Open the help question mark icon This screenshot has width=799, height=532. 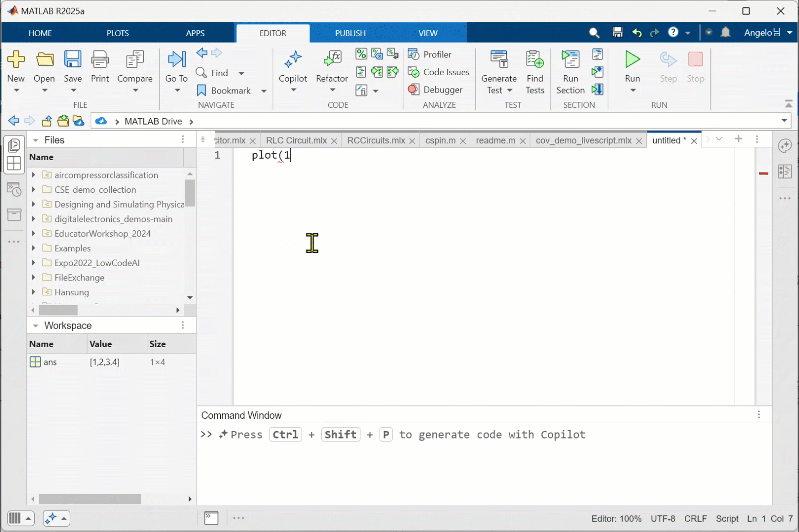tap(673, 32)
